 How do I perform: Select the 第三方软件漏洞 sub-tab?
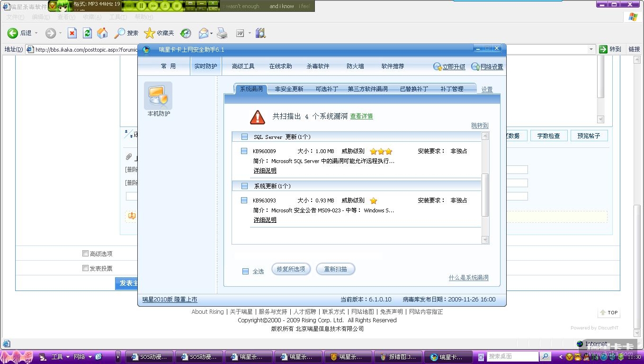pyautogui.click(x=367, y=89)
